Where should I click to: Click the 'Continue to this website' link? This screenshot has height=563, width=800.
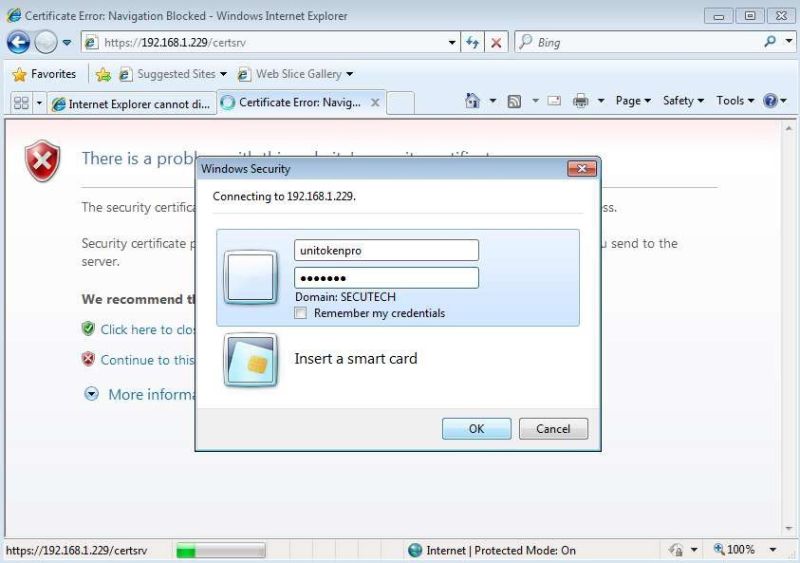(x=147, y=360)
